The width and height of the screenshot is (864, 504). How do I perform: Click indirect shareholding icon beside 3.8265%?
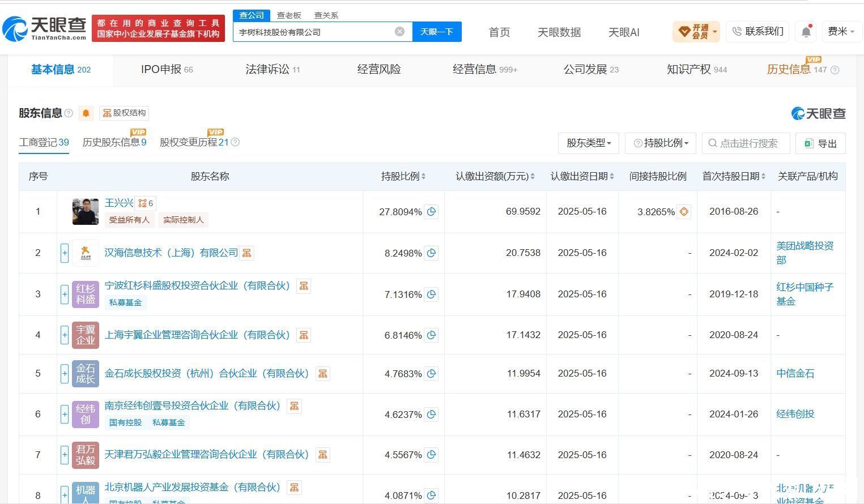click(684, 212)
